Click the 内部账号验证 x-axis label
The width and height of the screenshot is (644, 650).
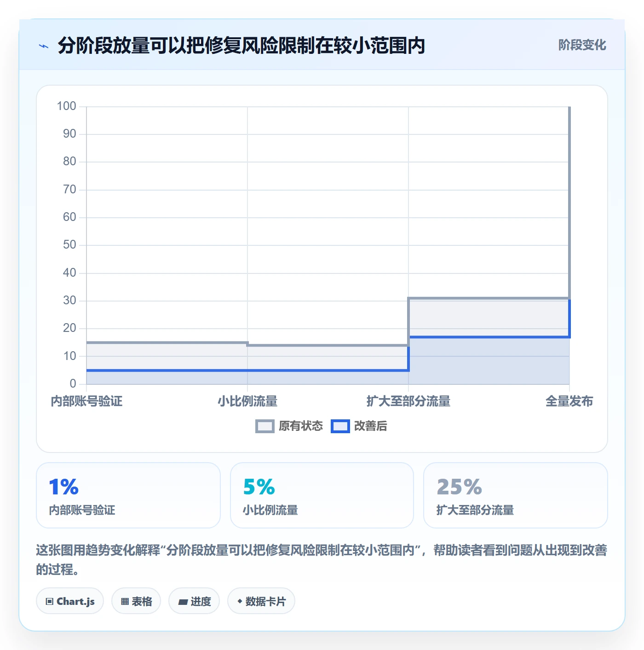[x=86, y=401]
